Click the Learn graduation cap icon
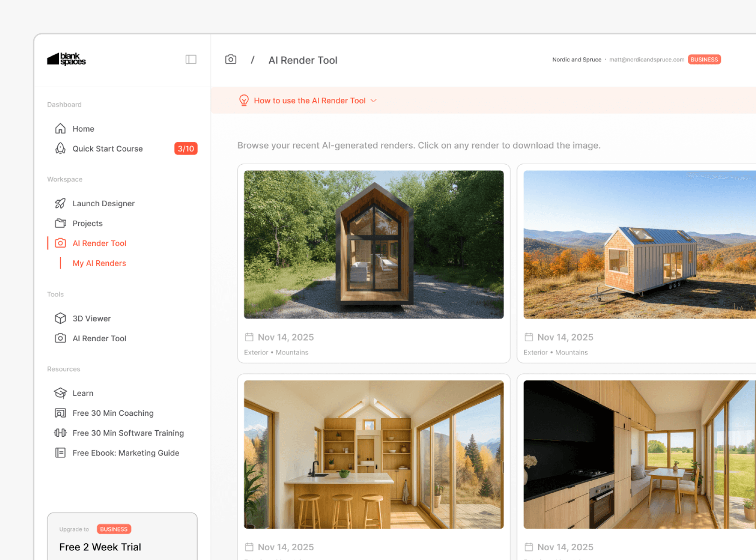 [60, 393]
